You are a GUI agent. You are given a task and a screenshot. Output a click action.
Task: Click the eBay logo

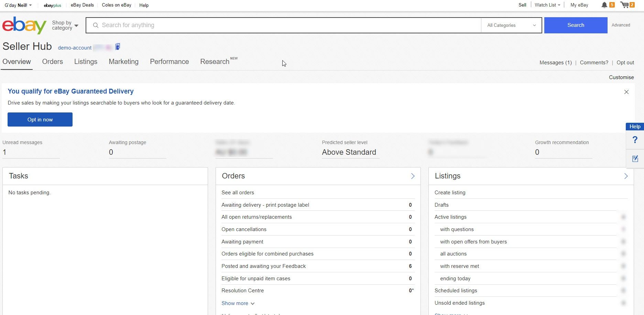pyautogui.click(x=24, y=25)
